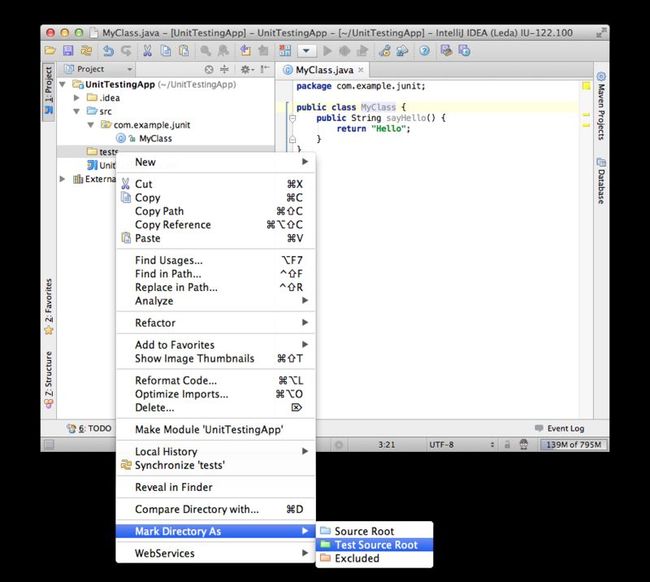Click the UTF-8 encoding selector
This screenshot has width=650, height=582.
461,445
